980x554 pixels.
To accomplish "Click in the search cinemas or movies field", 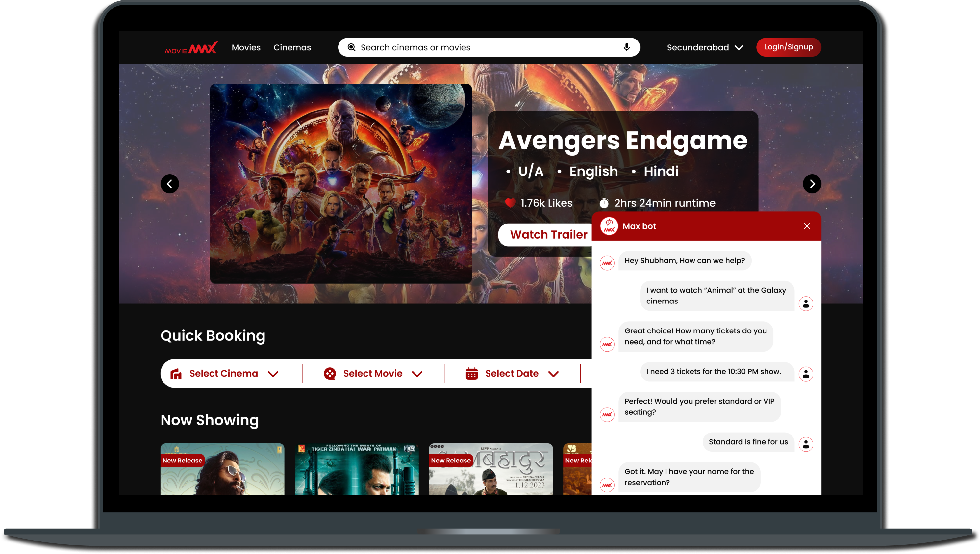I will (x=489, y=47).
